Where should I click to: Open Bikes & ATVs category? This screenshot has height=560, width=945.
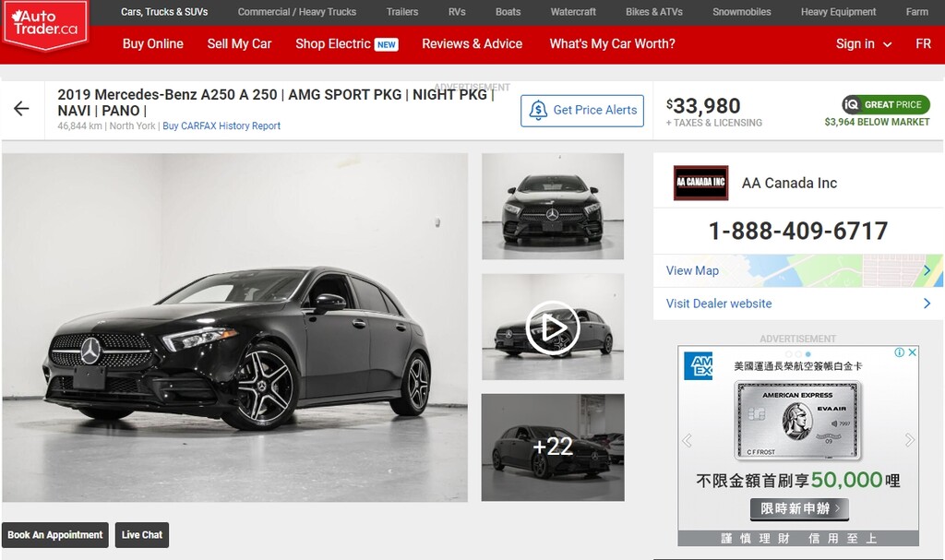(654, 12)
